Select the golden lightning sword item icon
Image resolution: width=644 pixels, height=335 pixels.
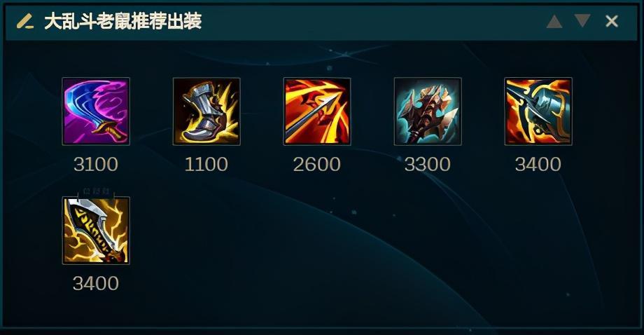96,230
